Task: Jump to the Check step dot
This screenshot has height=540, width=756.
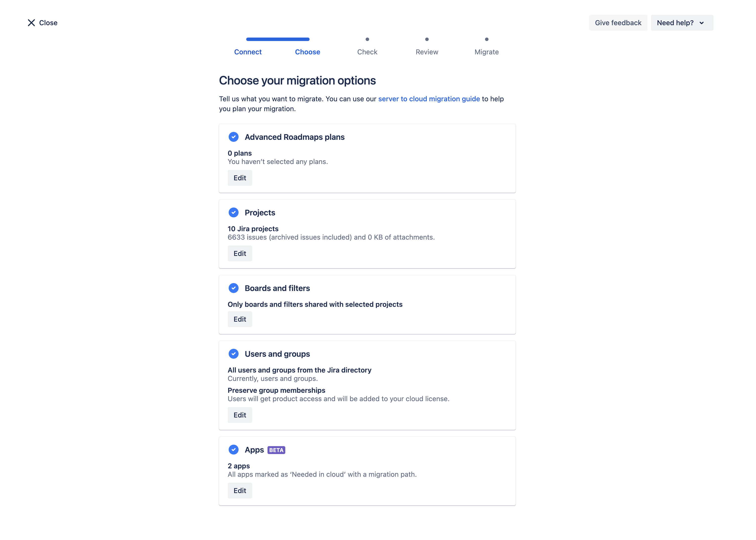Action: (x=367, y=39)
